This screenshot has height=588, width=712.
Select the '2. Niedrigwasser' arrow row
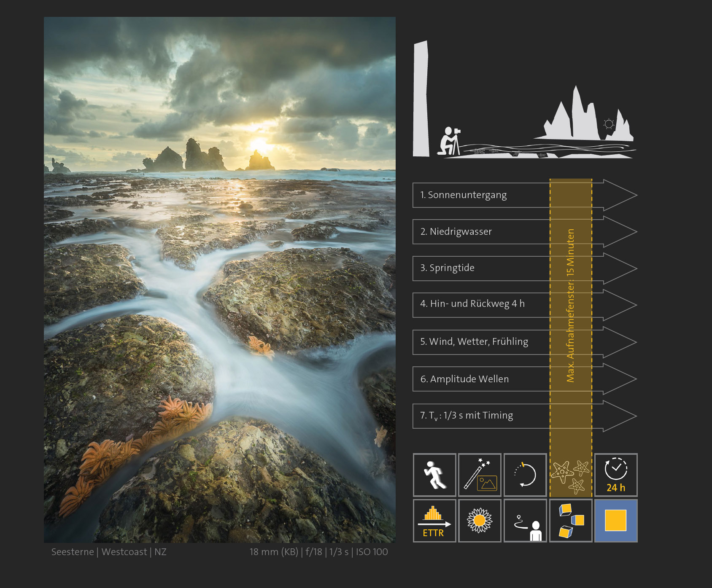click(525, 231)
